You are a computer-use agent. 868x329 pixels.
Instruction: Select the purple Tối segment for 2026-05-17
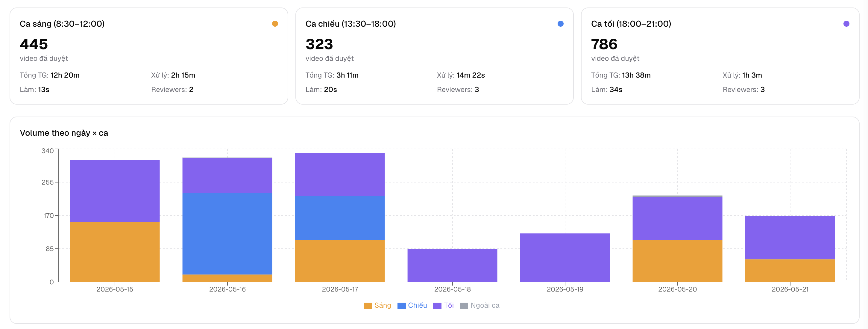click(x=340, y=174)
